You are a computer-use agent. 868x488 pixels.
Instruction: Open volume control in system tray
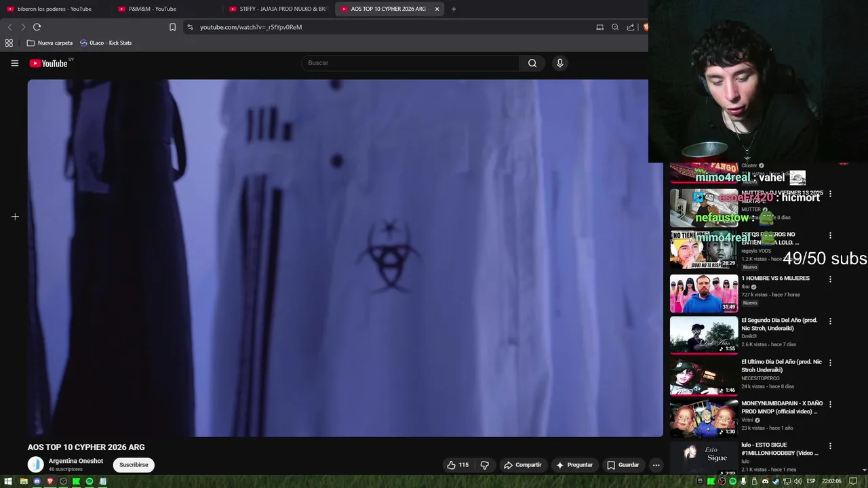pos(797,481)
